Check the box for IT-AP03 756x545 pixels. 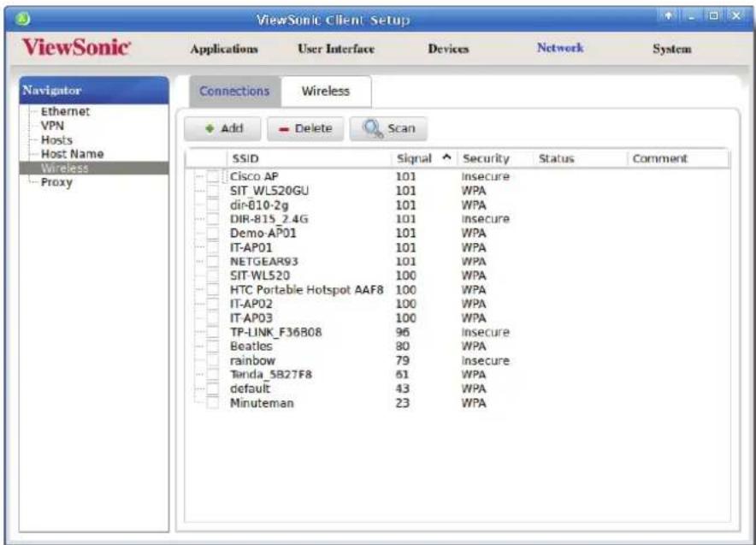coord(213,318)
